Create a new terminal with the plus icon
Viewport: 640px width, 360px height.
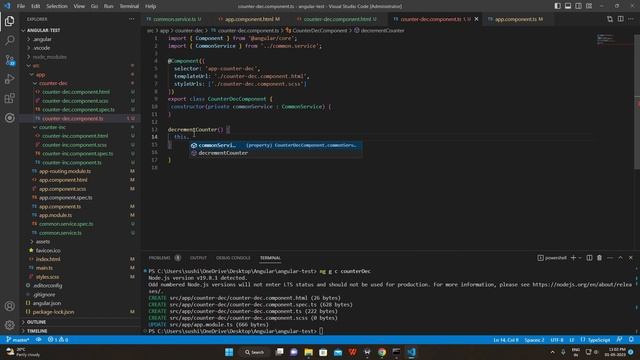coord(573,258)
